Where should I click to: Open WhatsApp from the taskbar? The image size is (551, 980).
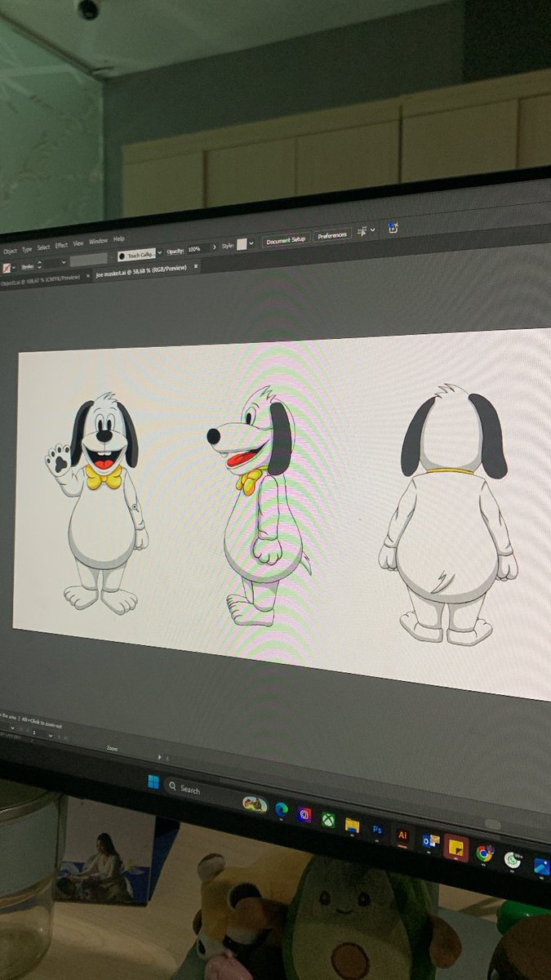(x=513, y=859)
